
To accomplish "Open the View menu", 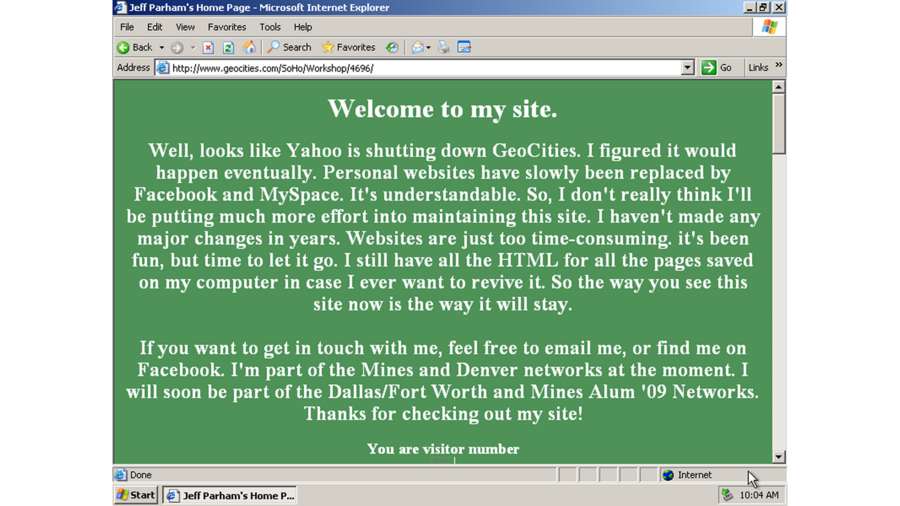I will (x=185, y=27).
